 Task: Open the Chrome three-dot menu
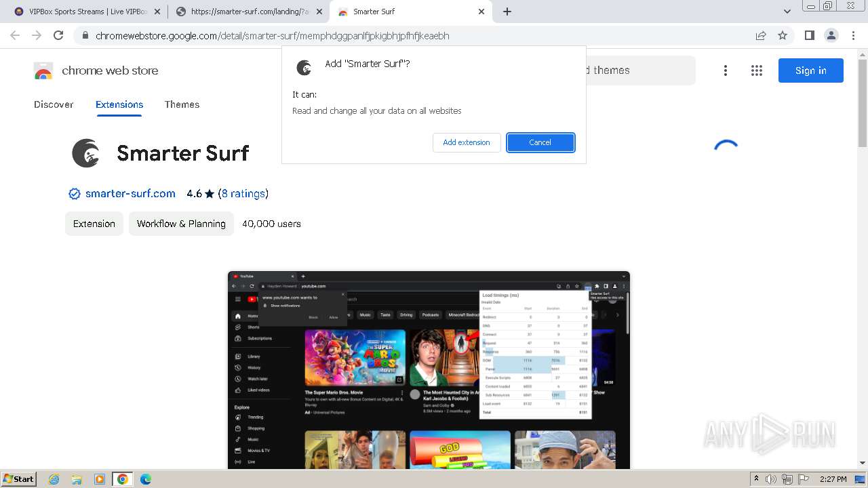[x=854, y=36]
